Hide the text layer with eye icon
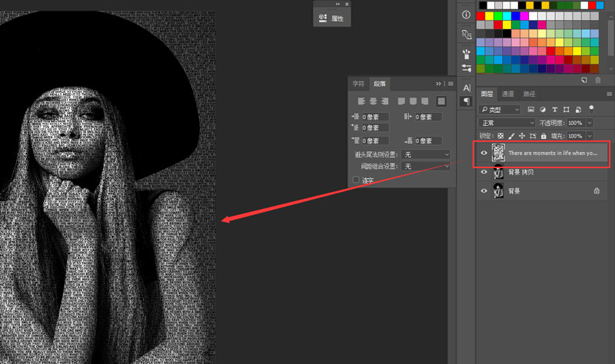The width and height of the screenshot is (615, 364). pos(484,153)
